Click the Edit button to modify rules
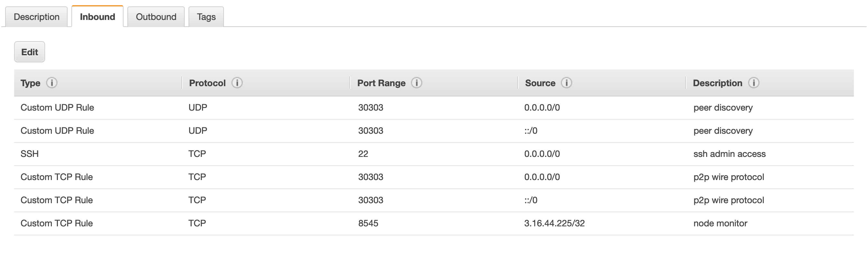This screenshot has height=254, width=868. (x=29, y=51)
